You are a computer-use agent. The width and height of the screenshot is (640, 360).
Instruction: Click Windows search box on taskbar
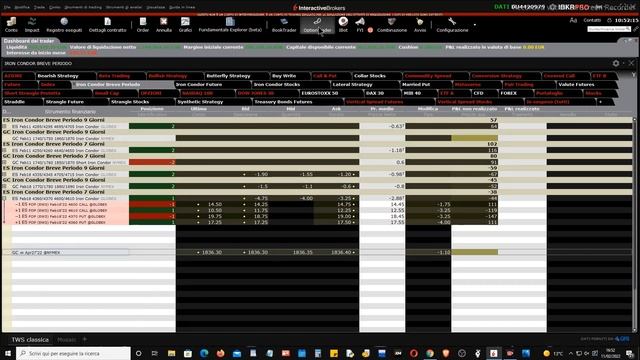[73, 353]
